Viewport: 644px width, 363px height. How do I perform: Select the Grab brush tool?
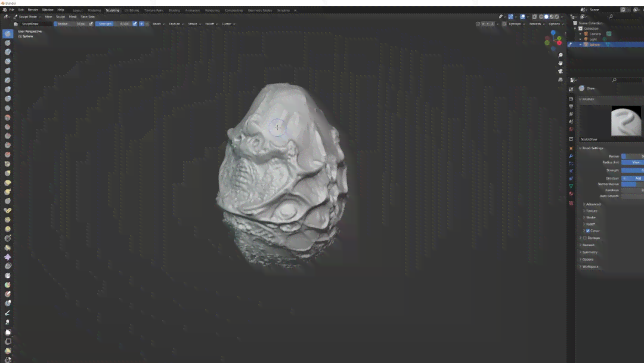(x=8, y=173)
